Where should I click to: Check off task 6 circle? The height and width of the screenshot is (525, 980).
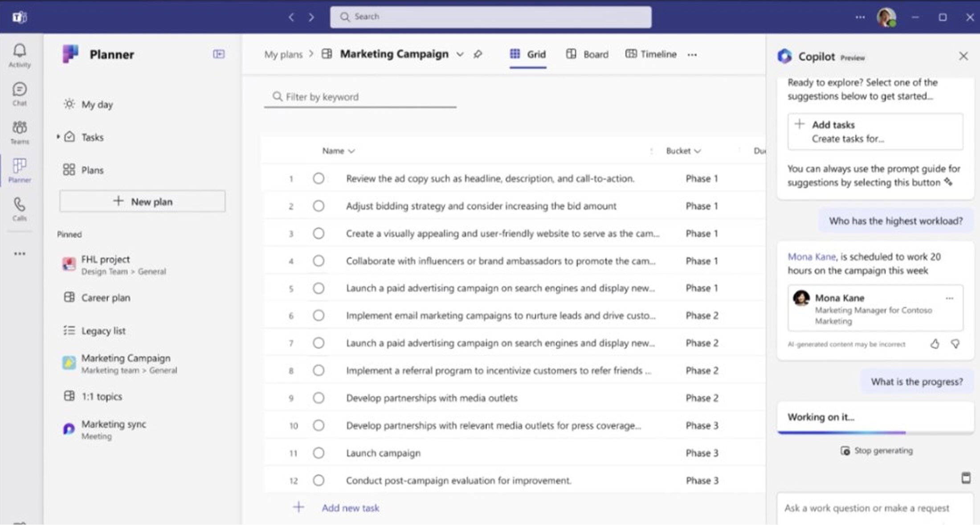pos(318,316)
